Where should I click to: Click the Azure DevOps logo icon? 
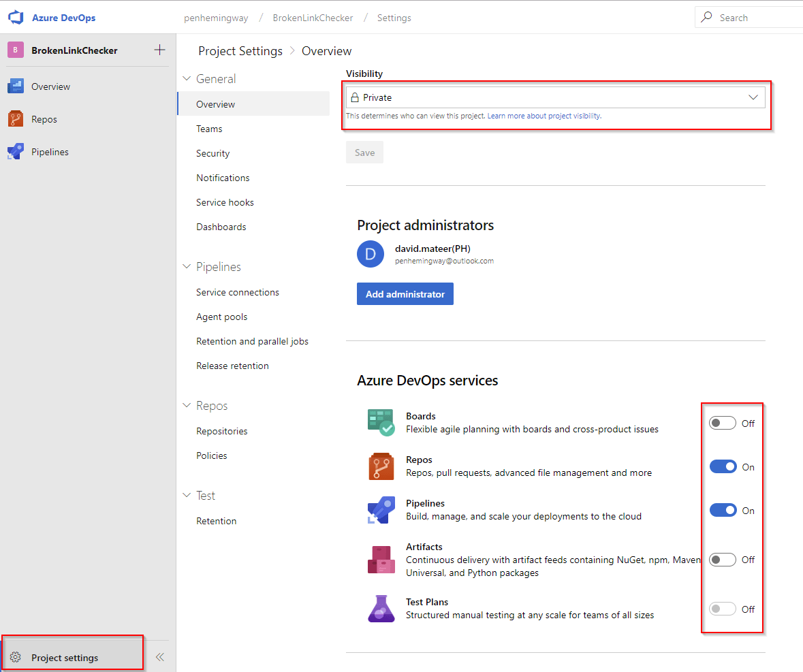pos(16,18)
